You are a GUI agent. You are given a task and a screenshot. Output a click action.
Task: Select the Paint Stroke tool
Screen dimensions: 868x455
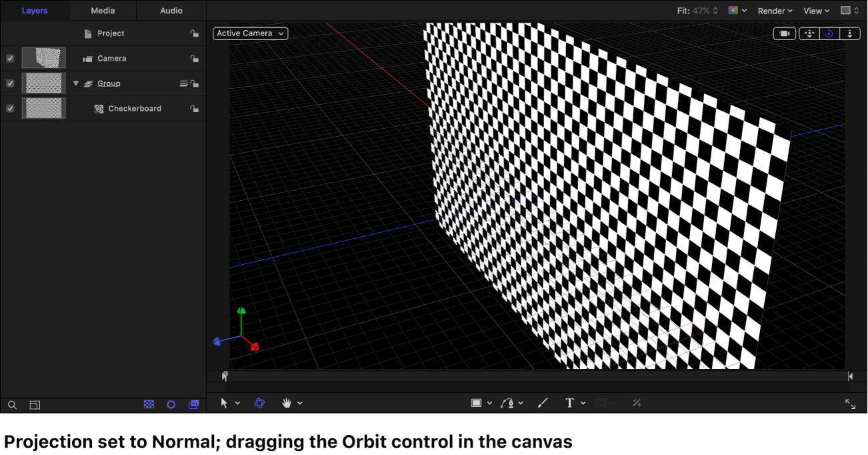[x=542, y=402]
